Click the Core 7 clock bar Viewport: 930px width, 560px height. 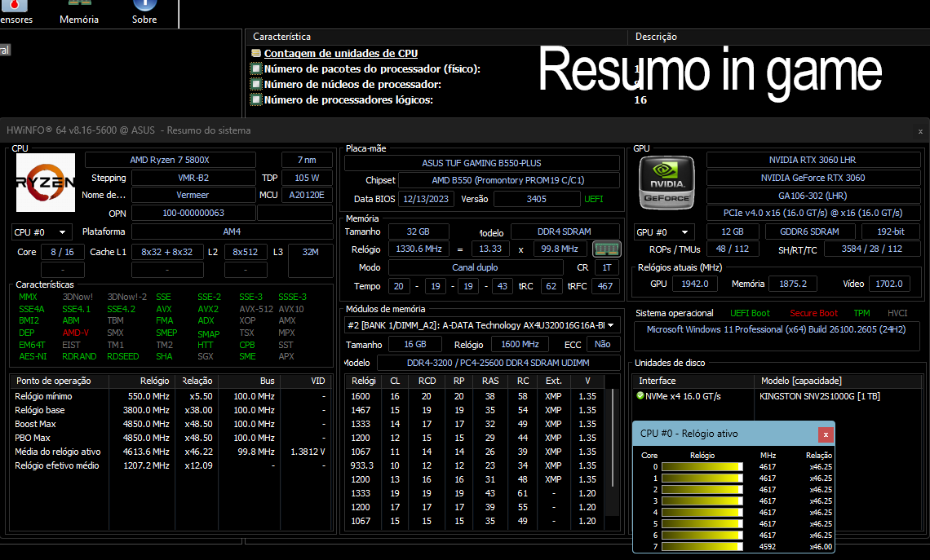tap(702, 547)
